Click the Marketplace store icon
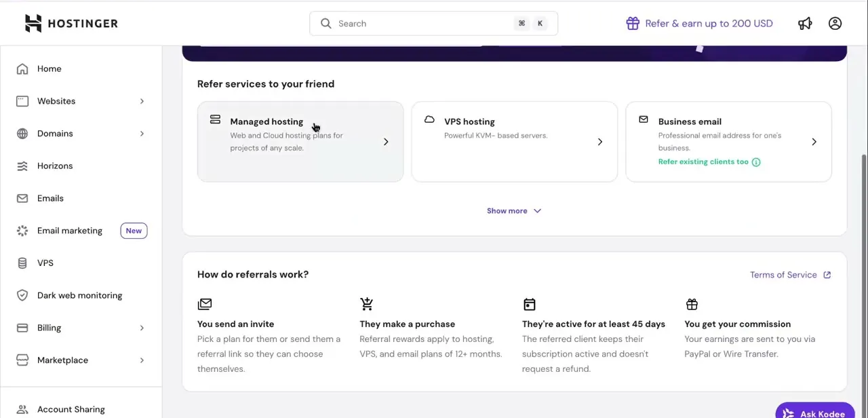The height and width of the screenshot is (418, 868). 22,360
